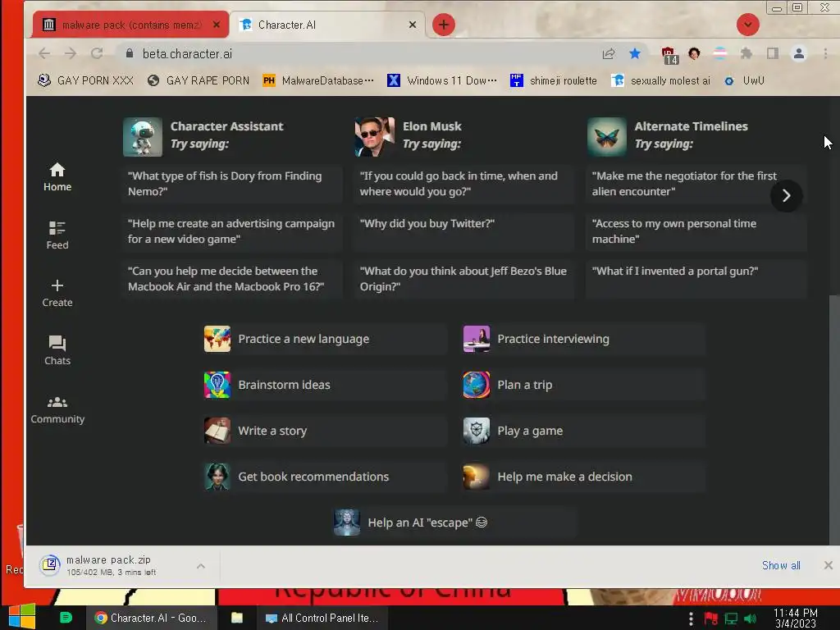The height and width of the screenshot is (630, 840).
Task: Go forward in browser history
Action: pyautogui.click(x=71, y=53)
